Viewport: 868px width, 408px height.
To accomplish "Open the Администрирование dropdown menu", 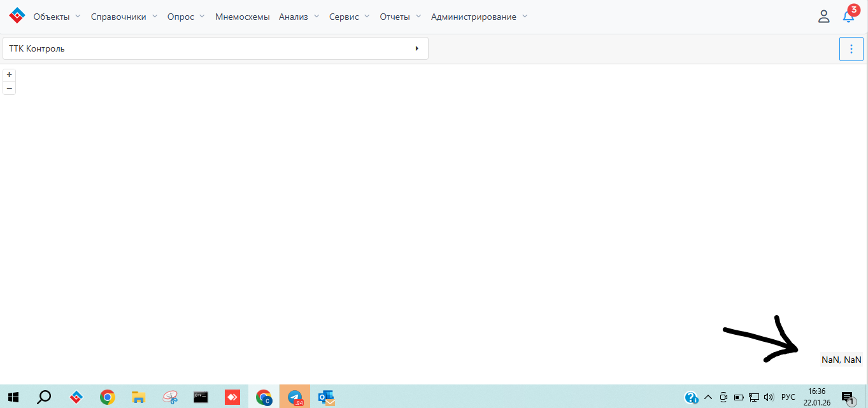I will [x=479, y=17].
